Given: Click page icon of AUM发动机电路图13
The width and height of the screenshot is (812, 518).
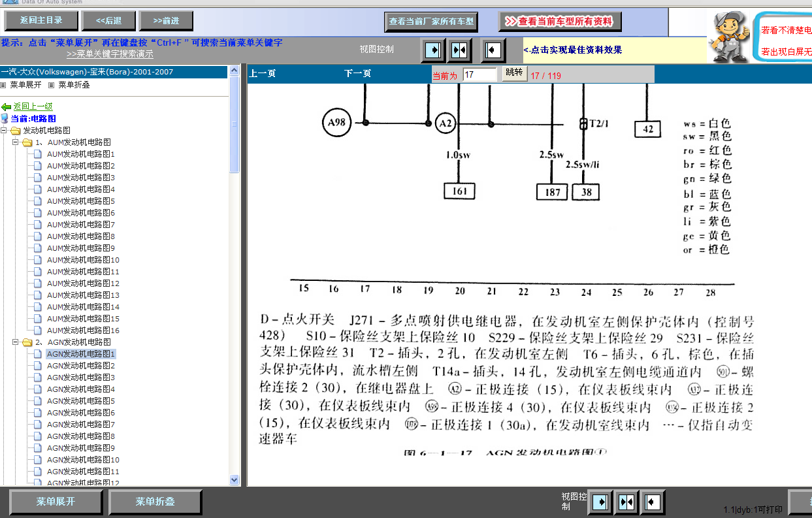Looking at the screenshot, I should pos(38,295).
